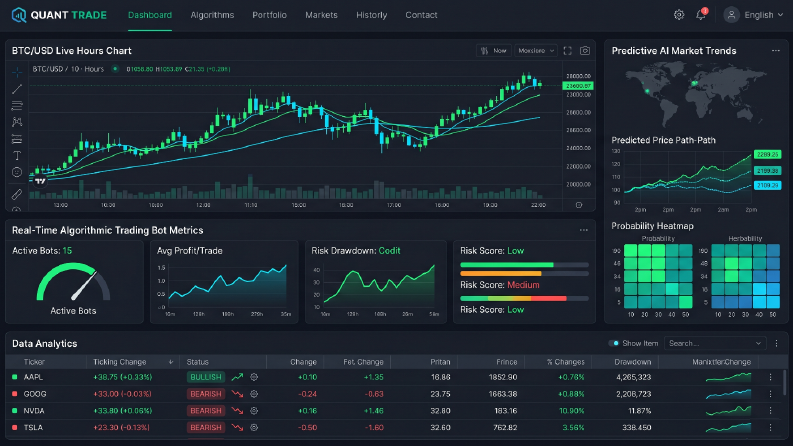Open GOOG row more actions
Image resolution: width=793 pixels, height=446 pixels.
coord(770,393)
